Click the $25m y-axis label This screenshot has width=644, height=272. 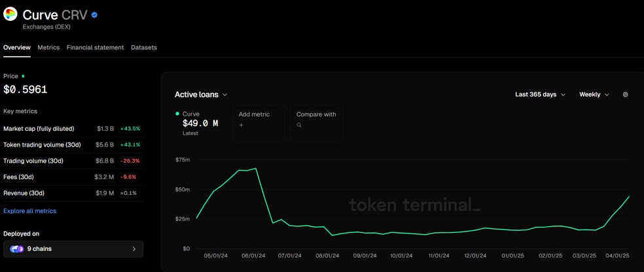point(183,219)
